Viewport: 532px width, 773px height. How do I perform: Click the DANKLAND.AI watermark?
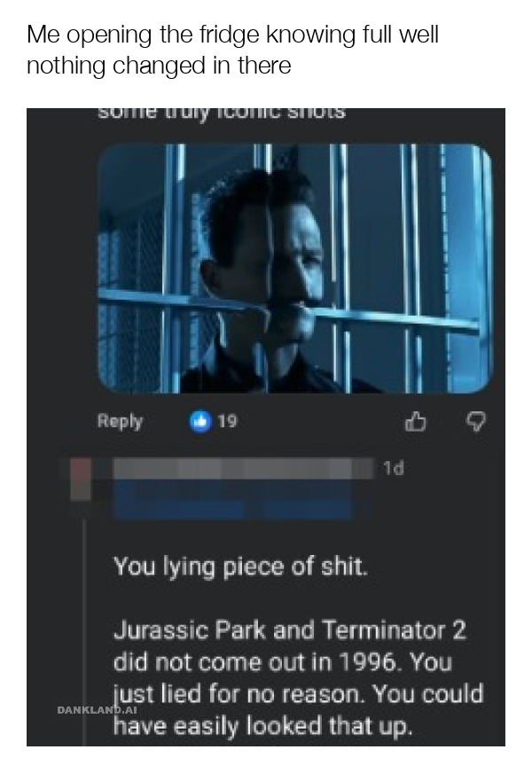pos(97,710)
